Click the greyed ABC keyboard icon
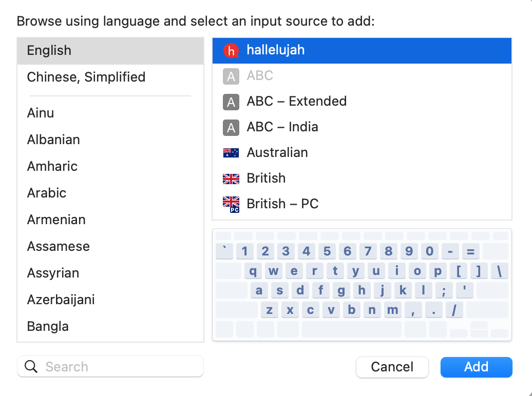The image size is (532, 396). [231, 76]
